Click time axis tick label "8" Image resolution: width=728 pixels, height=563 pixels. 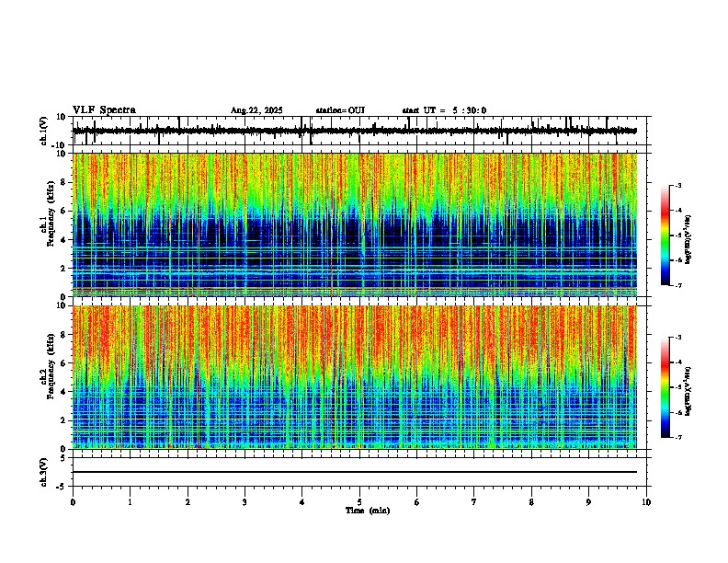tap(531, 502)
